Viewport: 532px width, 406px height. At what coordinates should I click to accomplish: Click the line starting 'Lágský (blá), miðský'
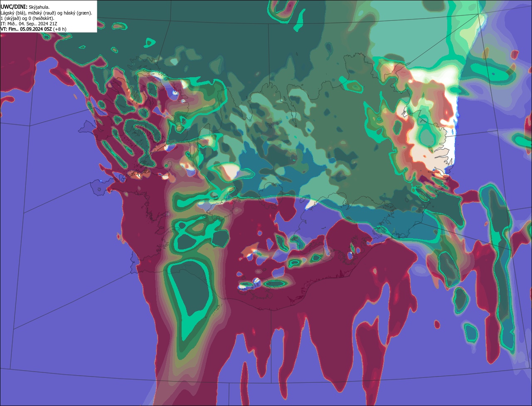[47, 13]
